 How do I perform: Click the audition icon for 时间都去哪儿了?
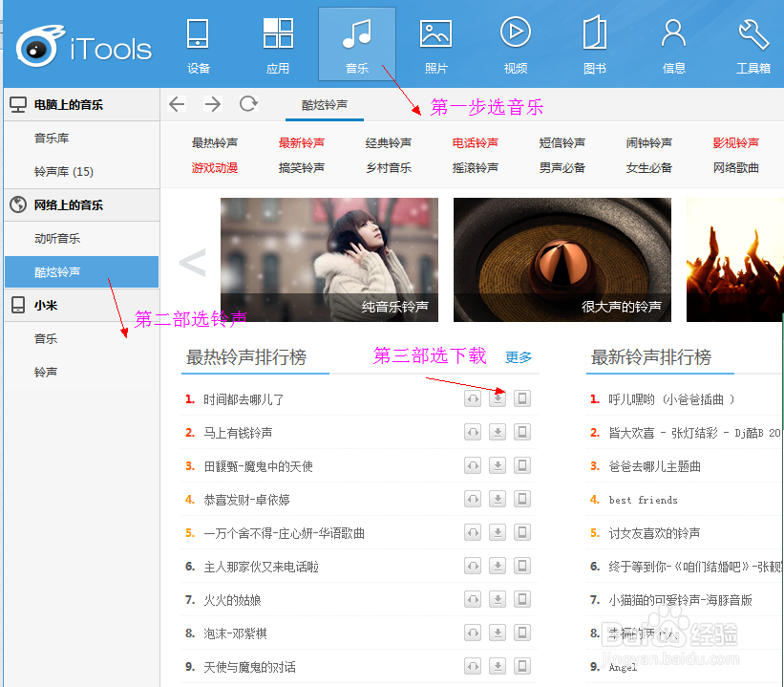[x=472, y=398]
